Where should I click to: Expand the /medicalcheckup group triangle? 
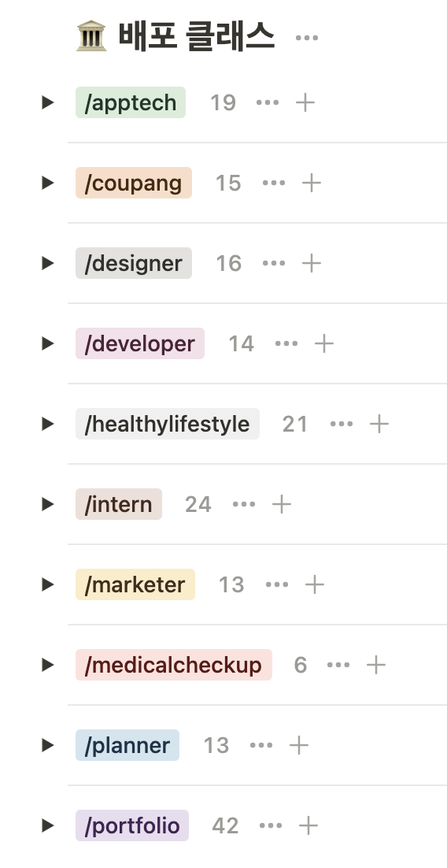[47, 665]
